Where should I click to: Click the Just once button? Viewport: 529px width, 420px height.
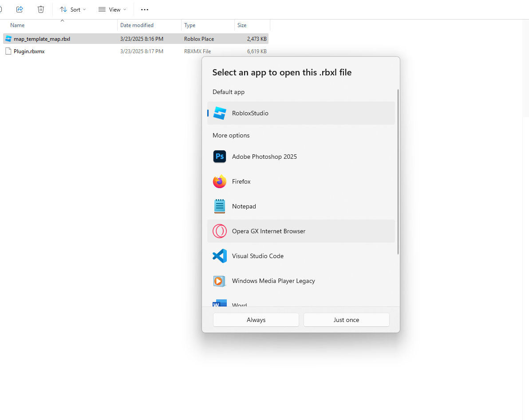[347, 320]
